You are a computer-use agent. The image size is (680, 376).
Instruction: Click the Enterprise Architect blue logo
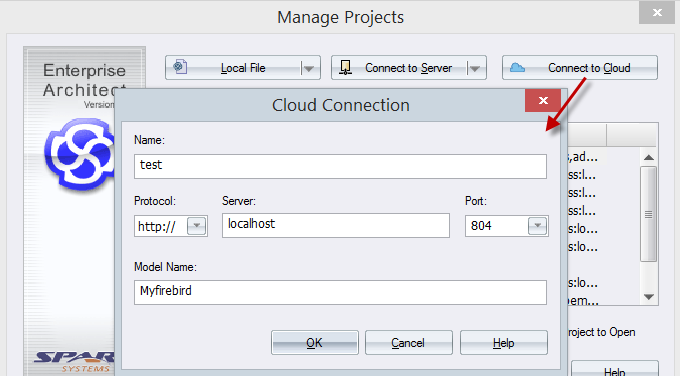pyautogui.click(x=80, y=155)
